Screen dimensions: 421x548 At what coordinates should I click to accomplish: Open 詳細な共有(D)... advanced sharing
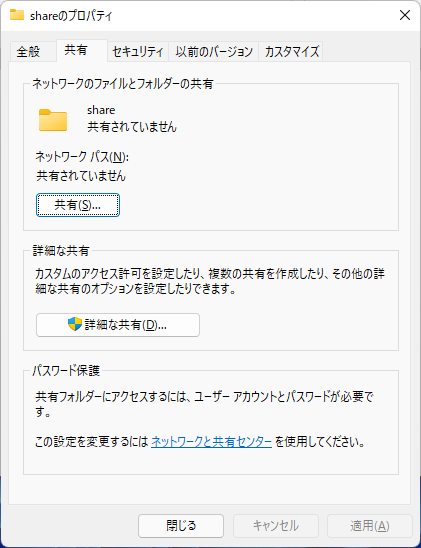coord(118,325)
